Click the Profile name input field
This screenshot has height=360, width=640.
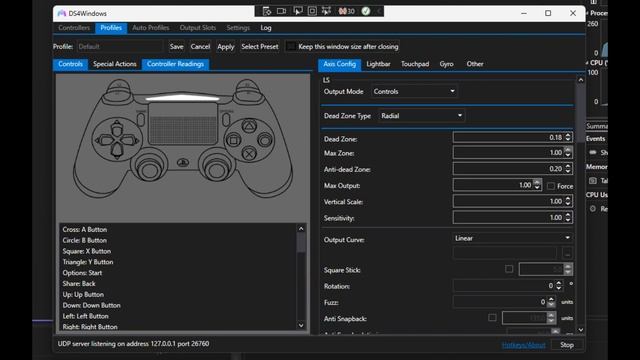point(120,47)
